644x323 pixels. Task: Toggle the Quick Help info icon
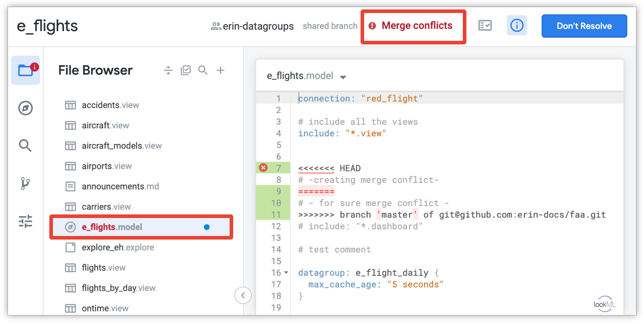(517, 26)
